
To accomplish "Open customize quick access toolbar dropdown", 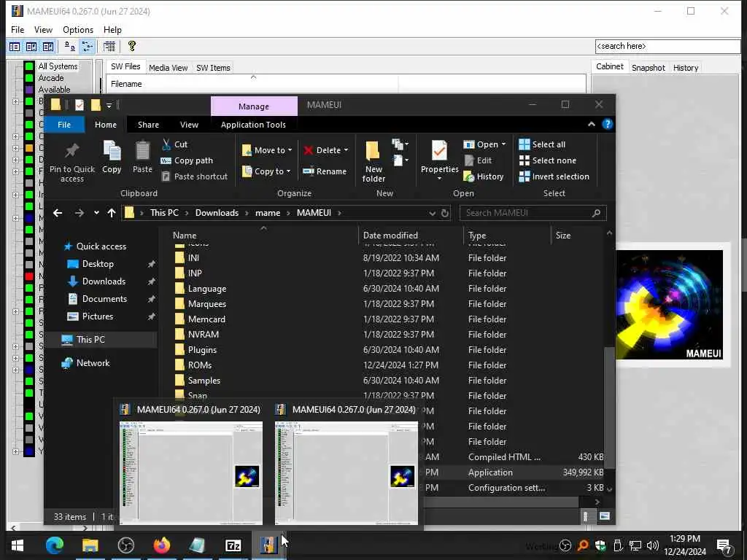I will point(109,105).
